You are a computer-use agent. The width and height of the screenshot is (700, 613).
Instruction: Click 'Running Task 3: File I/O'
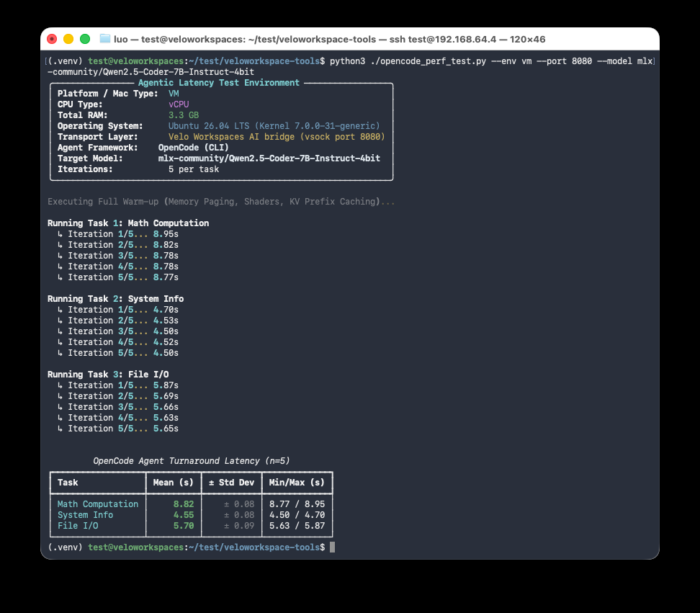[x=108, y=374]
